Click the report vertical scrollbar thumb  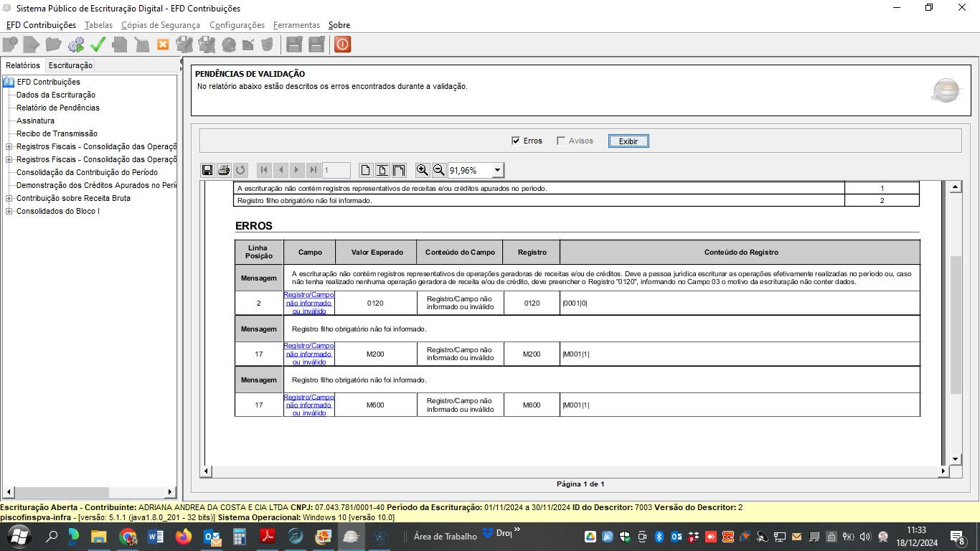(x=956, y=324)
